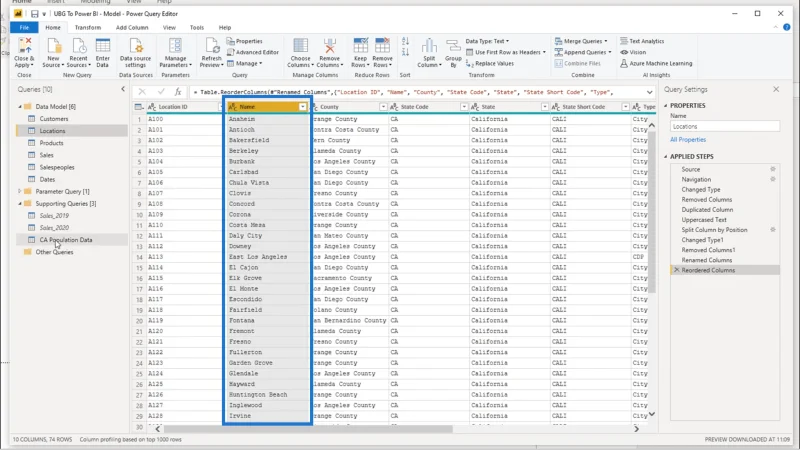Image resolution: width=800 pixels, height=450 pixels.
Task: Click the vertical scrollbar down arrow
Action: click(x=652, y=414)
